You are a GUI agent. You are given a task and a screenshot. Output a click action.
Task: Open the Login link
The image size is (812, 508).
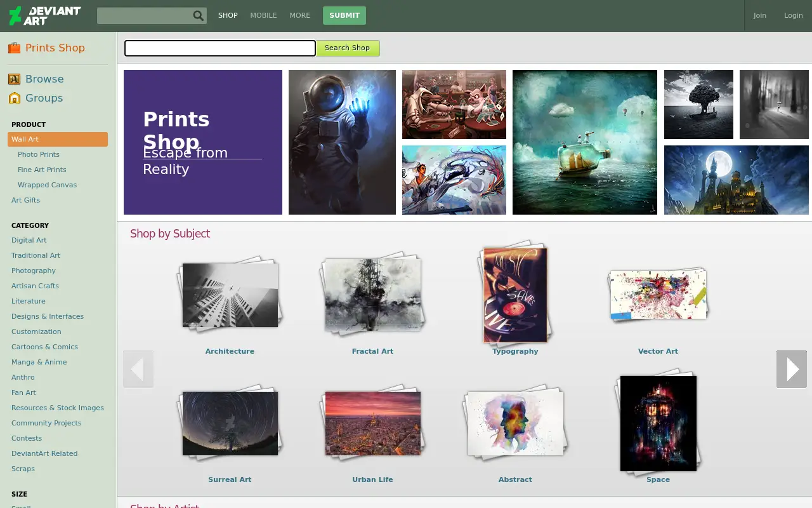pos(793,15)
